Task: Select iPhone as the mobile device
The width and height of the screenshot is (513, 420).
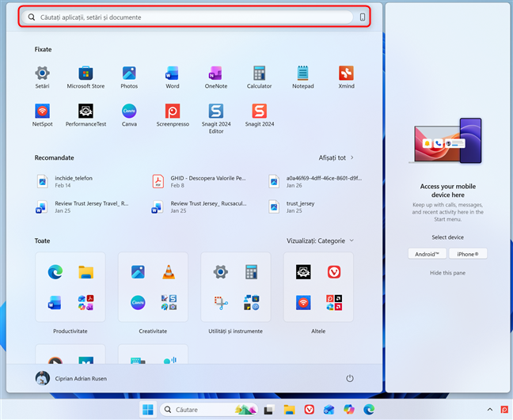Action: click(x=468, y=254)
